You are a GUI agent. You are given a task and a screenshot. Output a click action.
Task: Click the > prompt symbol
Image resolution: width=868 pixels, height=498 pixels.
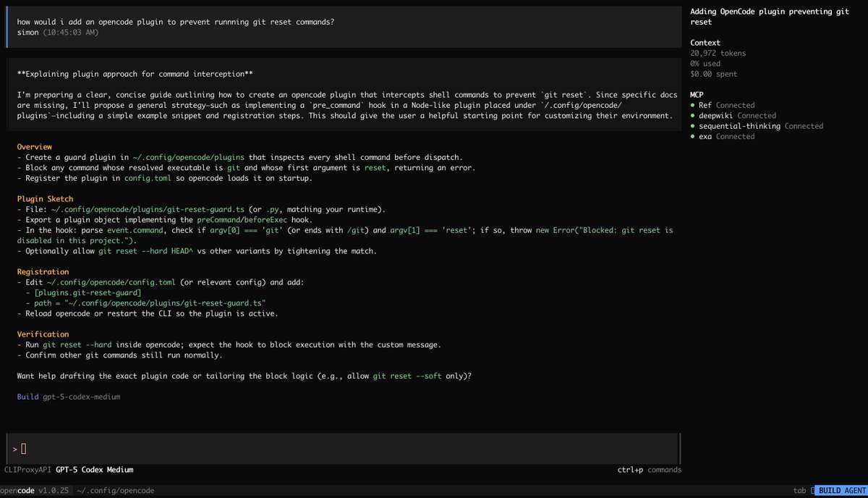coord(14,450)
